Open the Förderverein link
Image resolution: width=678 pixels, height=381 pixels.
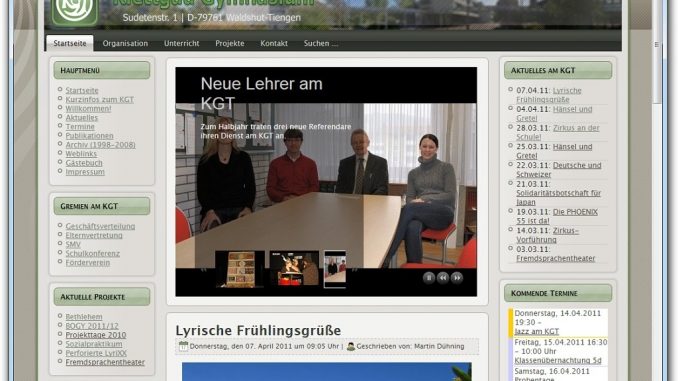(x=87, y=263)
